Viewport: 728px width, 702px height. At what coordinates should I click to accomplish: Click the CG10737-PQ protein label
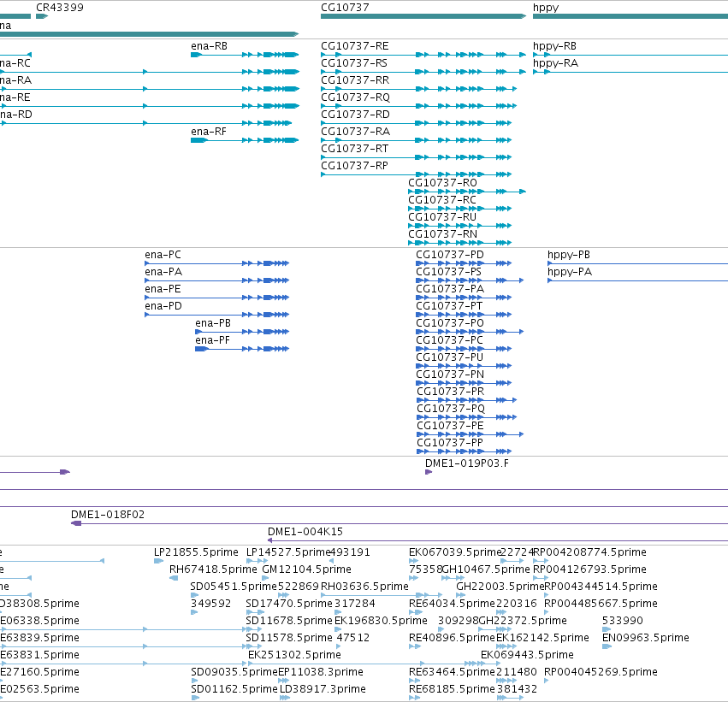click(x=451, y=409)
